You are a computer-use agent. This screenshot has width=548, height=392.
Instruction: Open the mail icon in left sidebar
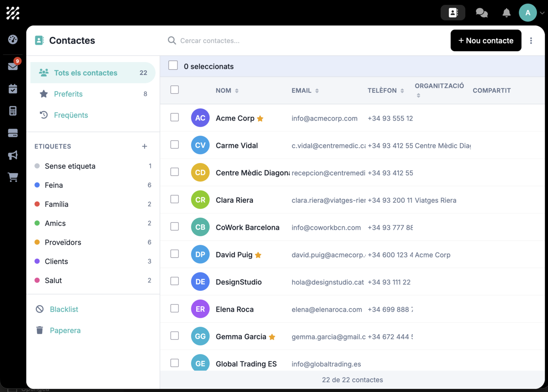13,66
